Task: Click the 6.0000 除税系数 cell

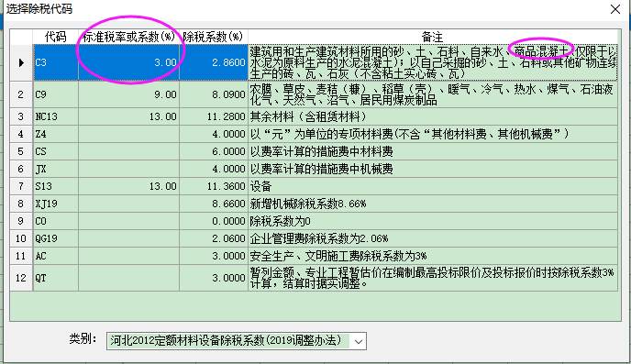Action: pyautogui.click(x=214, y=151)
